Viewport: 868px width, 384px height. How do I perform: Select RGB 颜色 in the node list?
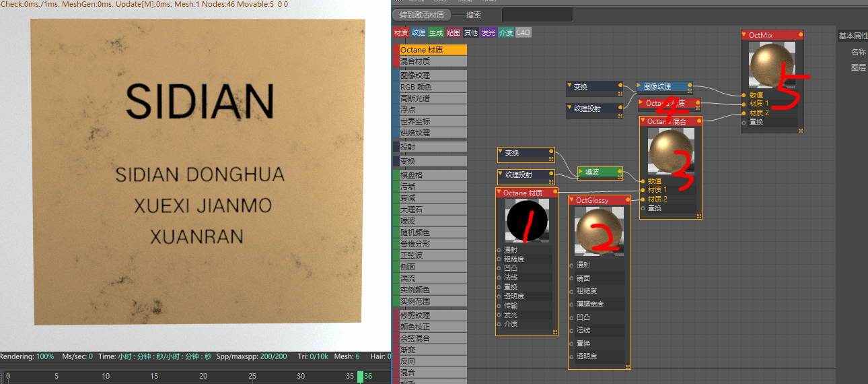[429, 87]
